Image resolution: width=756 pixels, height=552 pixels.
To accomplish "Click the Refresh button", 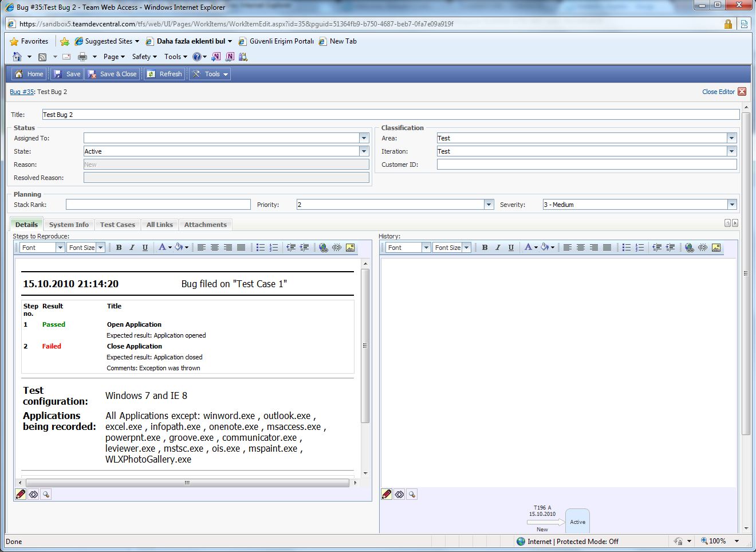I will tap(164, 74).
